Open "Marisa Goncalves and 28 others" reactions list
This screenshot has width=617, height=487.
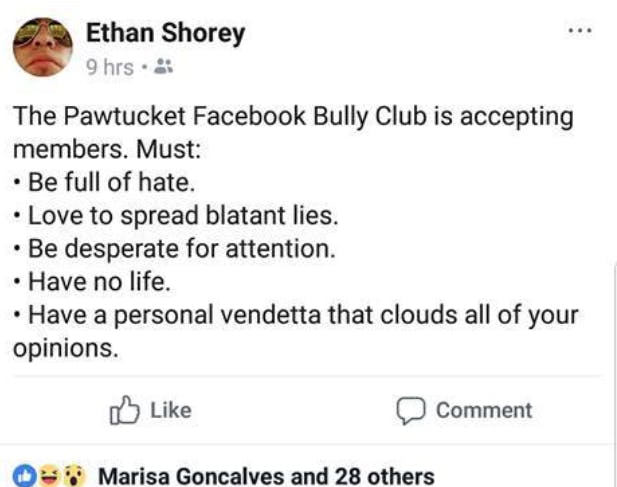coord(266,475)
